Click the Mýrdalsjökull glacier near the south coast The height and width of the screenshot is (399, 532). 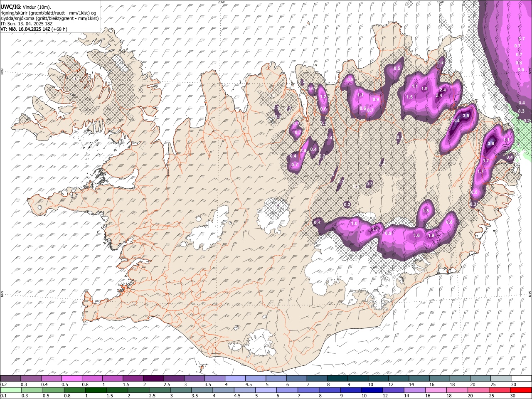point(261,343)
